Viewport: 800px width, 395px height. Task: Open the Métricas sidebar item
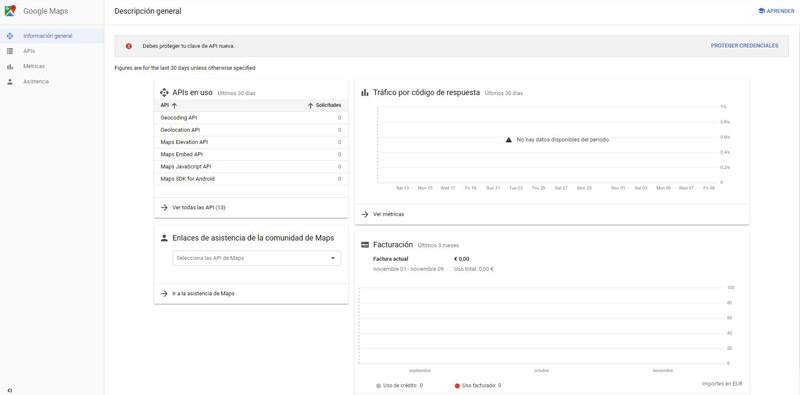[34, 66]
